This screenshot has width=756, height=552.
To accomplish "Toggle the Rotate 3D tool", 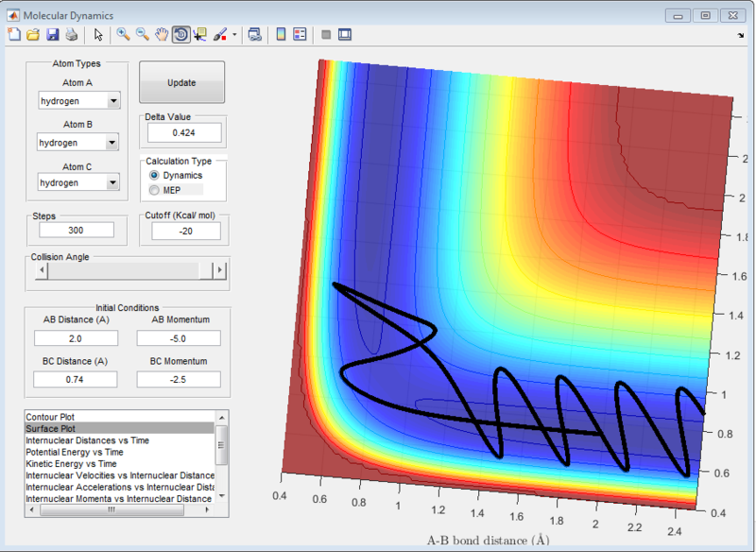I will (x=180, y=35).
